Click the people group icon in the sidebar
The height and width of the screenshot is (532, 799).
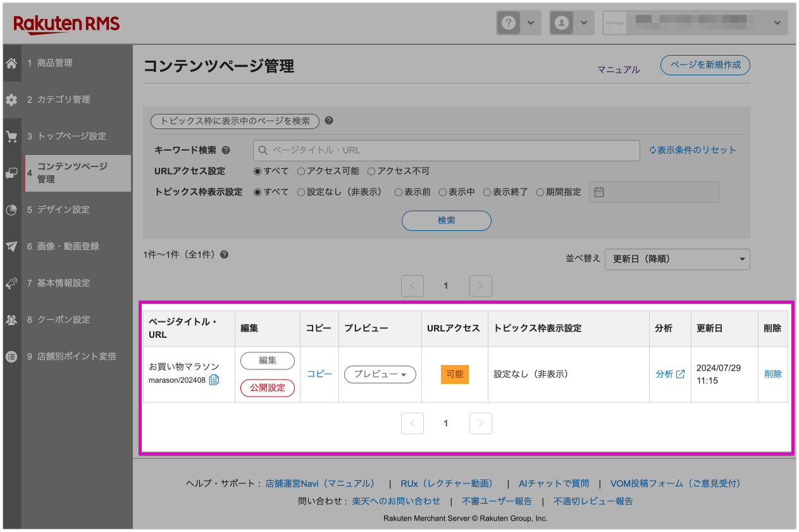pyautogui.click(x=11, y=320)
